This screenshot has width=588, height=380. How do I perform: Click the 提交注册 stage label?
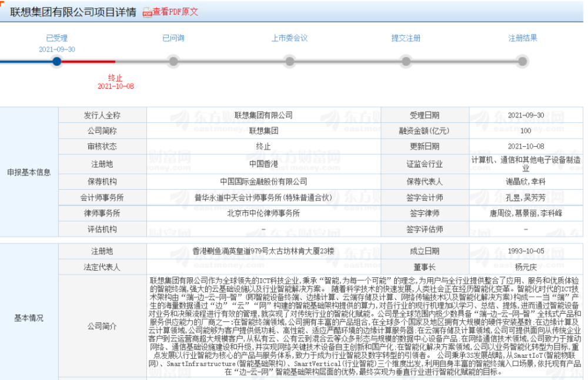click(x=406, y=38)
